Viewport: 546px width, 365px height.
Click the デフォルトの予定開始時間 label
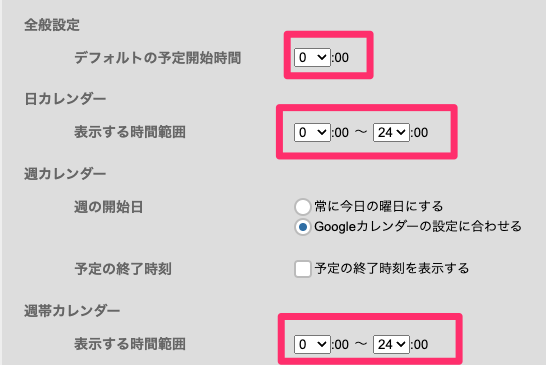click(x=157, y=58)
